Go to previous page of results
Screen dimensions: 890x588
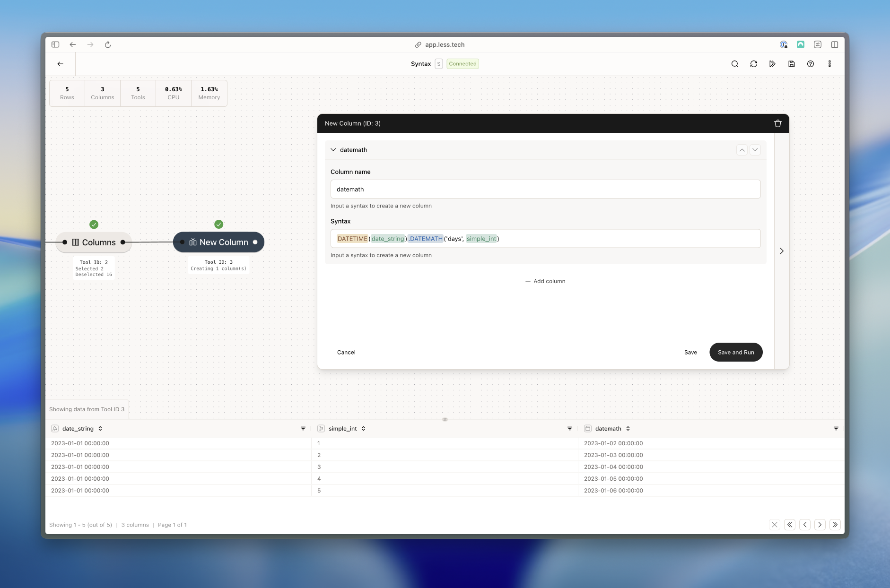[x=805, y=525]
